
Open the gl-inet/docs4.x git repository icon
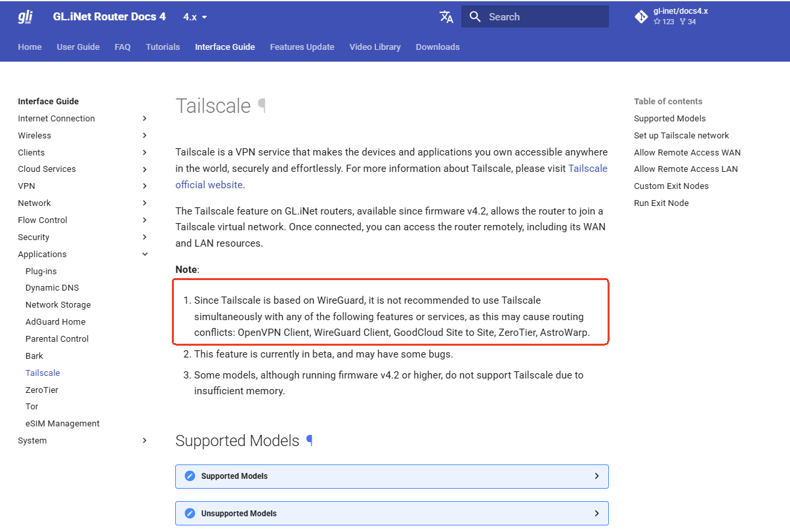pos(641,17)
